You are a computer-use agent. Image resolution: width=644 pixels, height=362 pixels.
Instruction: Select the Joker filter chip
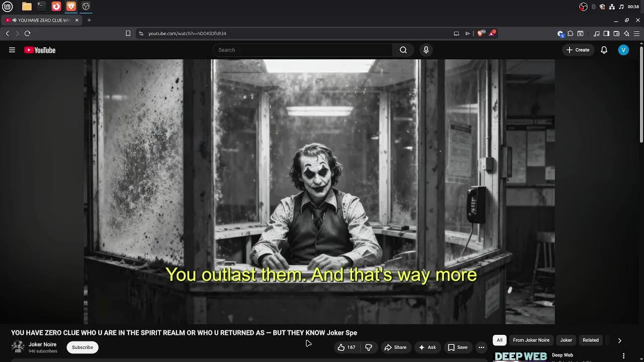[567, 340]
